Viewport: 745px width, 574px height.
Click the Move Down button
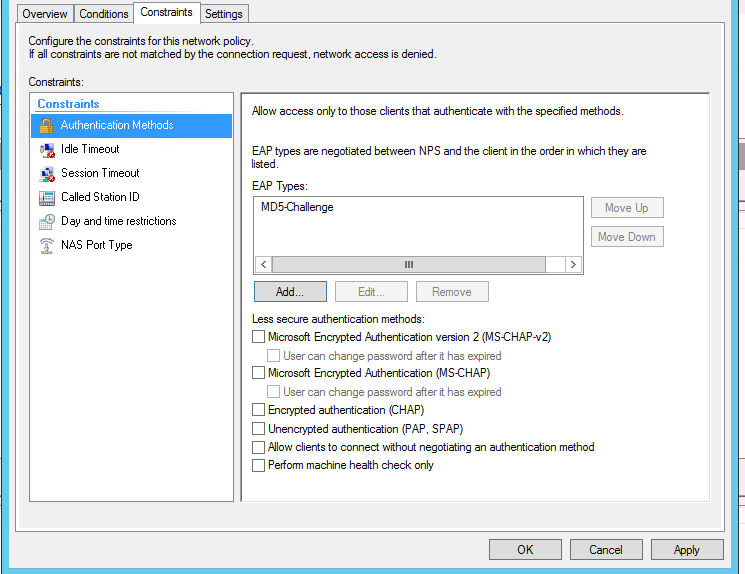pyautogui.click(x=627, y=237)
